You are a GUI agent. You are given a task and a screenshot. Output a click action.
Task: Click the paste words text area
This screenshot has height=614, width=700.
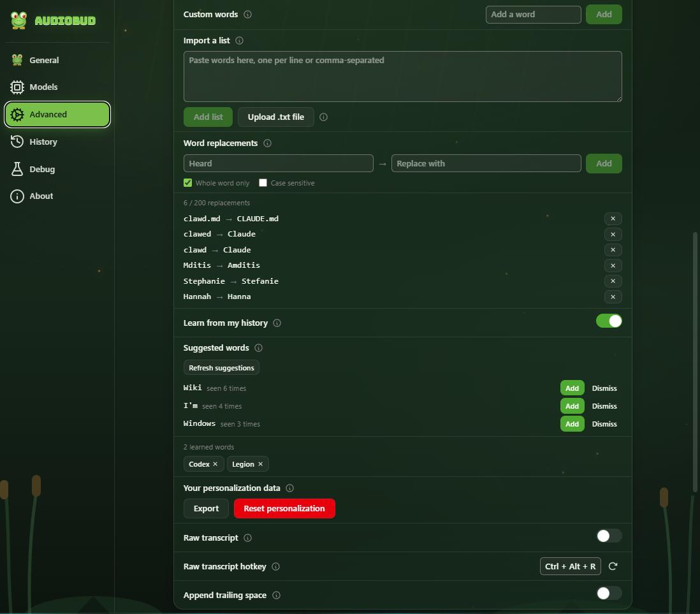point(403,77)
